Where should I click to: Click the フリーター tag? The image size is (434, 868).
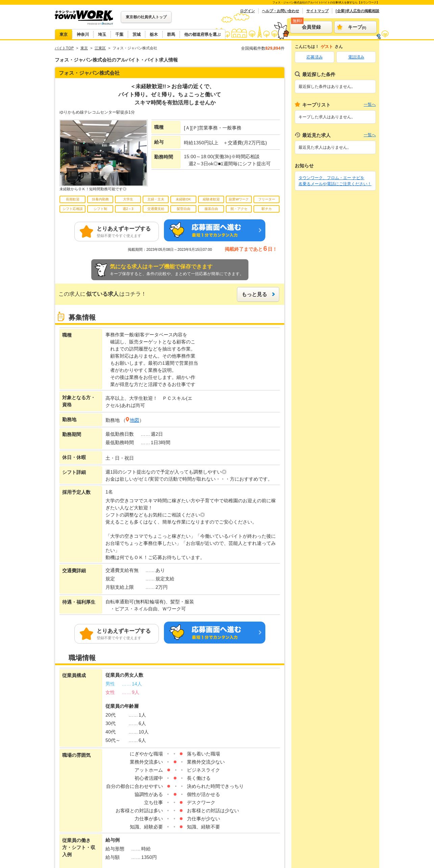click(x=266, y=199)
